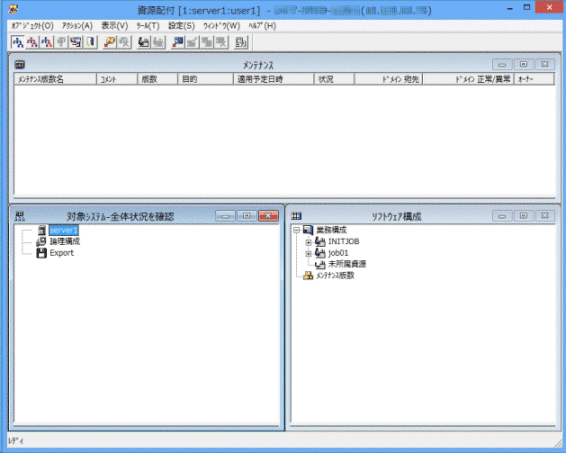Image resolution: width=566 pixels, height=453 pixels.
Task: Click the greyed magnifier icon beside the key
Action: (x=124, y=42)
